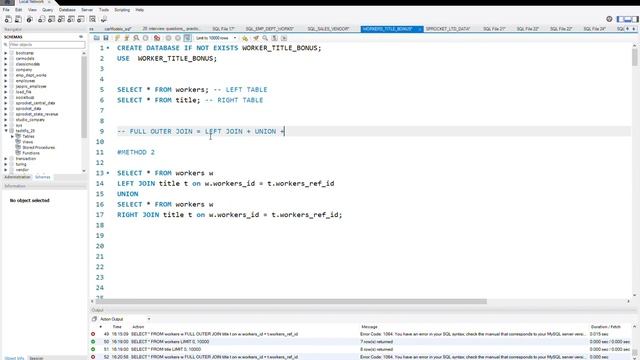The height and width of the screenshot is (360, 640).
Task: Stop the running query
Action: [146, 38]
